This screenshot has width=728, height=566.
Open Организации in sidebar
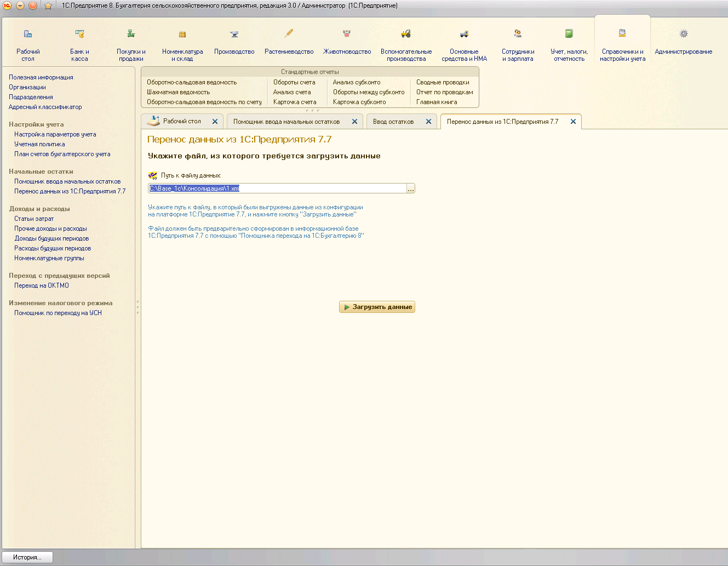pyautogui.click(x=27, y=87)
